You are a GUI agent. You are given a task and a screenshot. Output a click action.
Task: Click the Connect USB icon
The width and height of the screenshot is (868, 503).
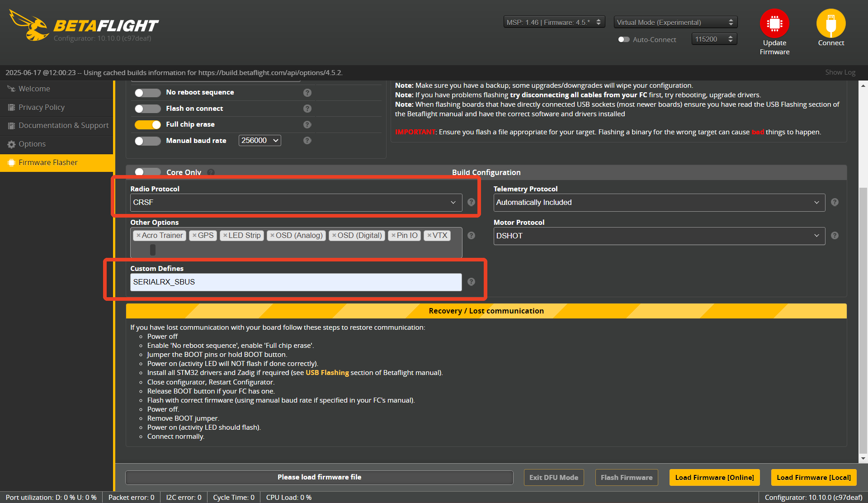click(831, 24)
